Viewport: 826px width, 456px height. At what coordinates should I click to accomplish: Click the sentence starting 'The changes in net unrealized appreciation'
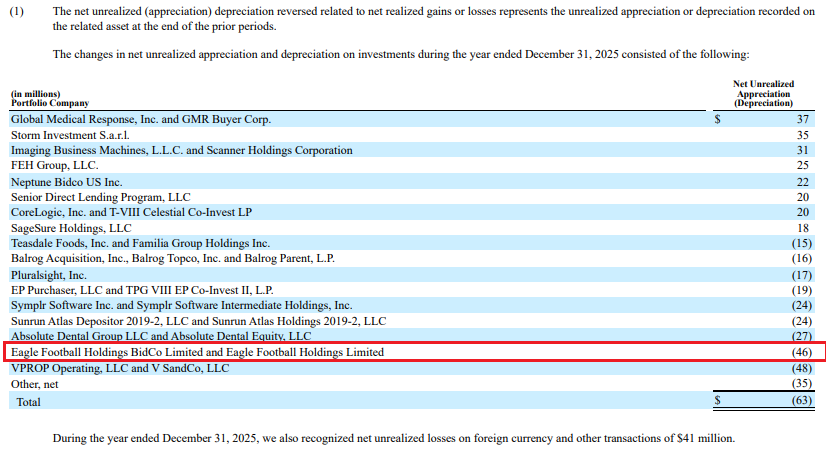401,55
